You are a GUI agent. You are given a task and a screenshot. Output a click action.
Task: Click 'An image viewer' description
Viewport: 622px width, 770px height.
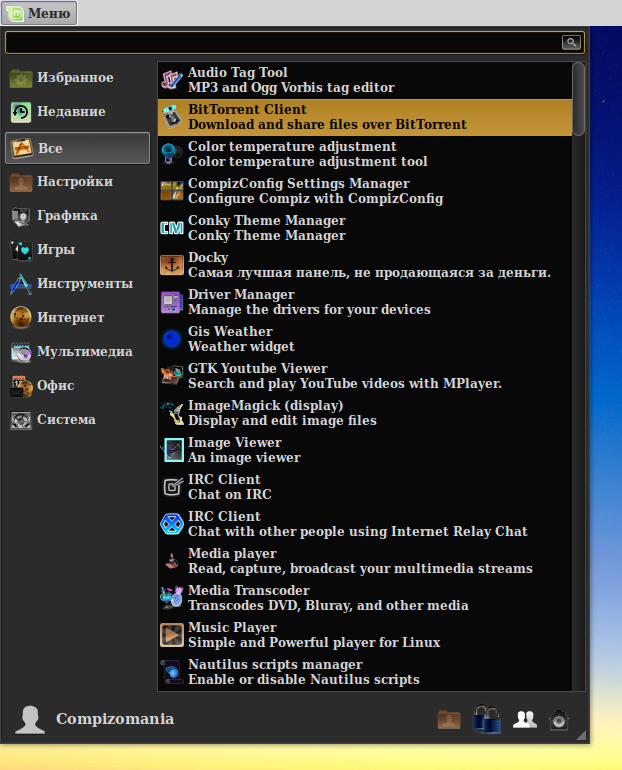pos(244,458)
